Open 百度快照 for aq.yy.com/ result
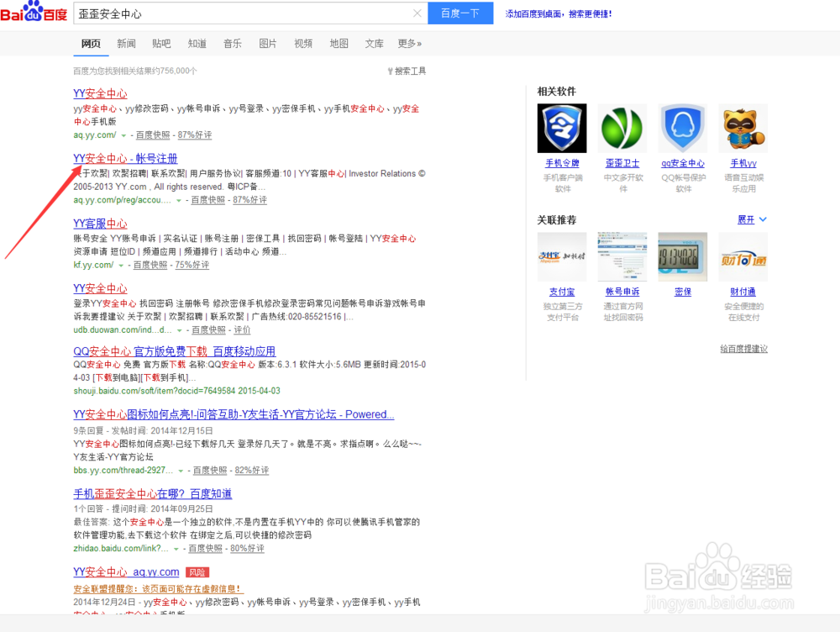The image size is (840, 632). tap(153, 135)
